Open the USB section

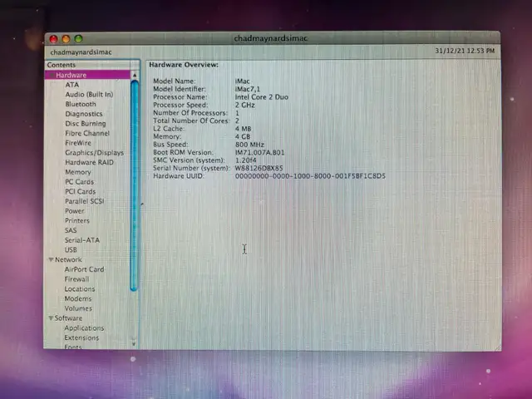(x=71, y=249)
